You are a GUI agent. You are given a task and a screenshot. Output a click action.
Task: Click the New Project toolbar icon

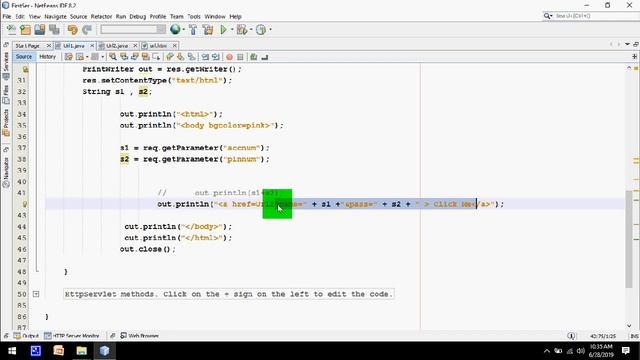pos(25,29)
